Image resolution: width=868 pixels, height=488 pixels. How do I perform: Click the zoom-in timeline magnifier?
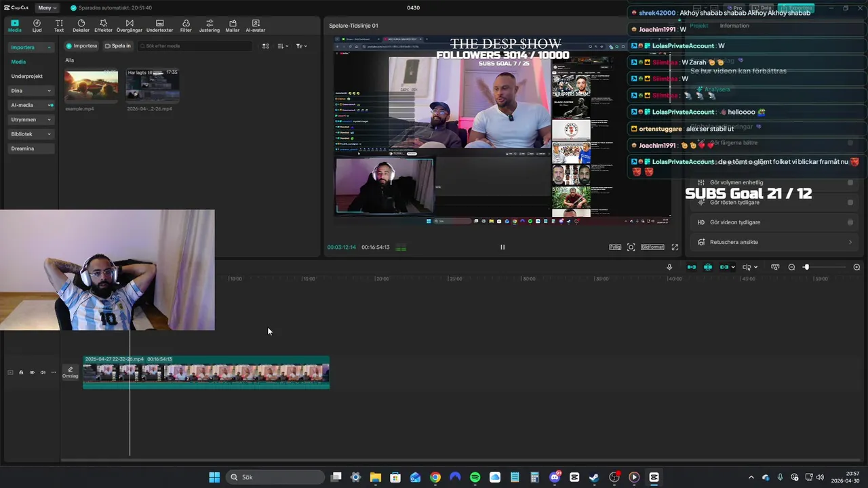(x=856, y=267)
